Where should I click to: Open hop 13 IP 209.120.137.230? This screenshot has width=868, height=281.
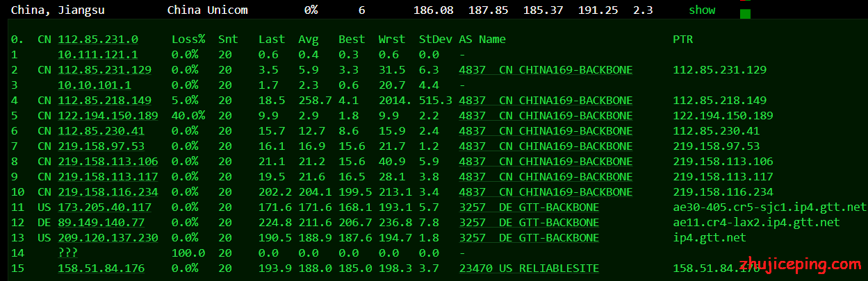(108, 238)
